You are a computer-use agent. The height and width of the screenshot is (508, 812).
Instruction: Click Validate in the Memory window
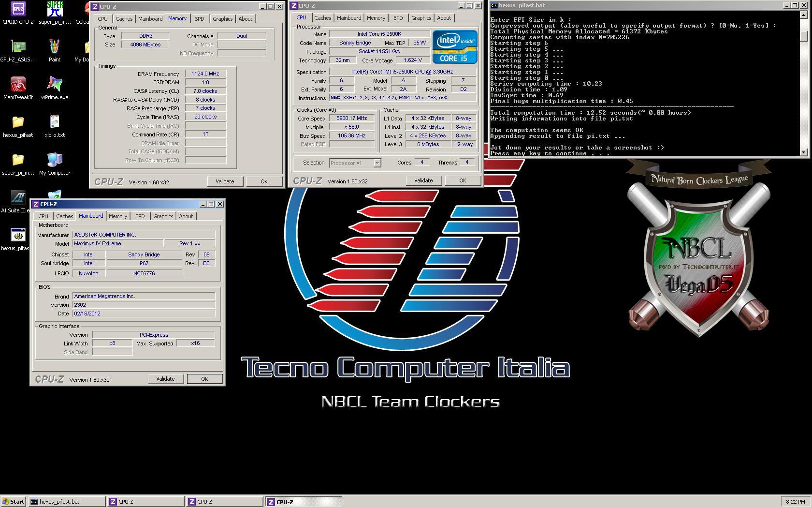[225, 181]
